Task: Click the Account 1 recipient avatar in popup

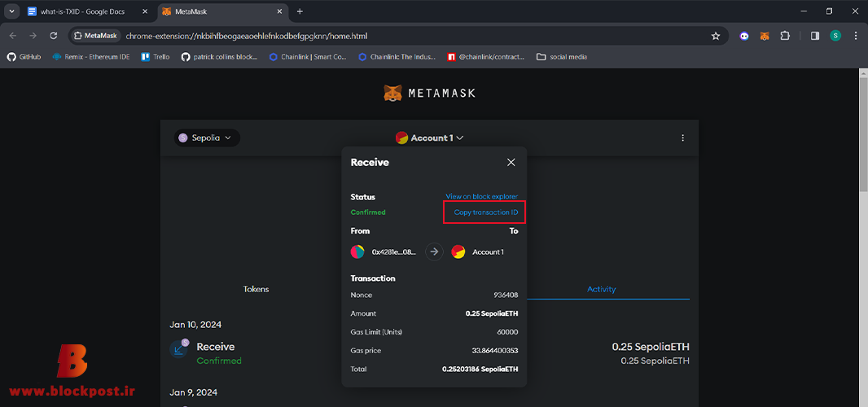Action: (x=458, y=252)
